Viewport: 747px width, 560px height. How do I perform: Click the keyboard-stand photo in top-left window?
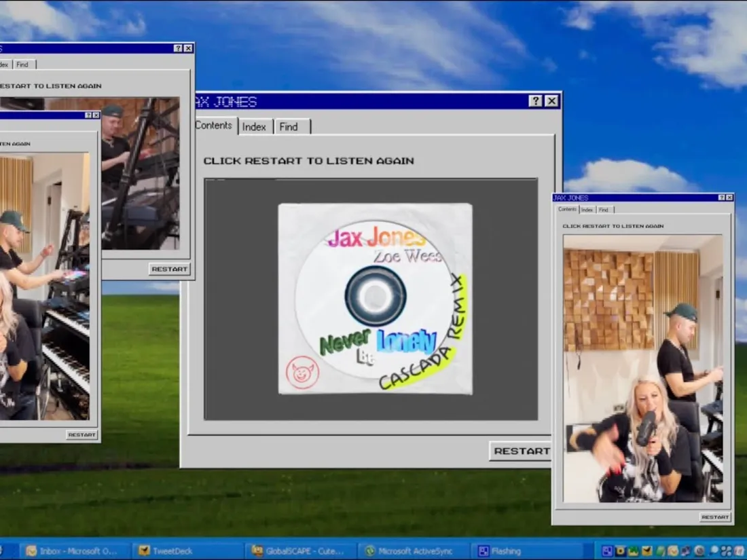coord(141,174)
